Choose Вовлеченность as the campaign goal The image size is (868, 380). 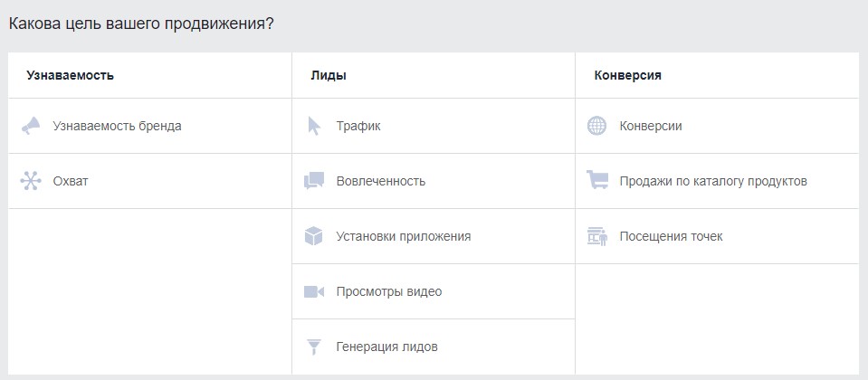(x=381, y=181)
